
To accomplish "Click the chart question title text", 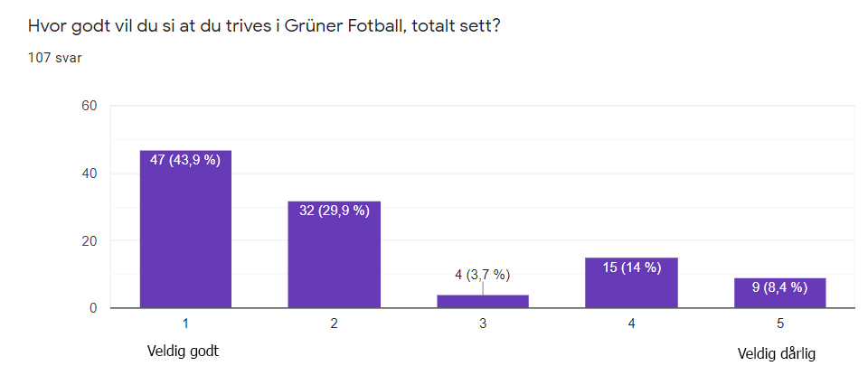I will (x=264, y=26).
